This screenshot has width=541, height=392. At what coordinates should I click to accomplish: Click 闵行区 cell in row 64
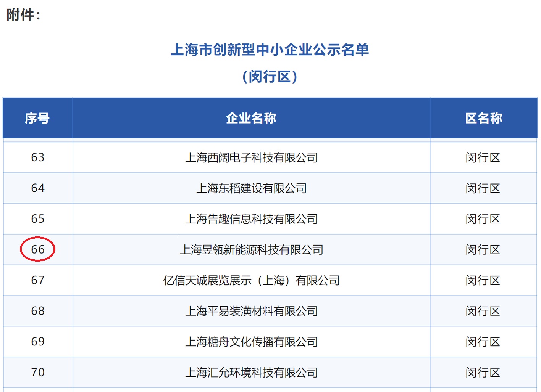pos(483,188)
